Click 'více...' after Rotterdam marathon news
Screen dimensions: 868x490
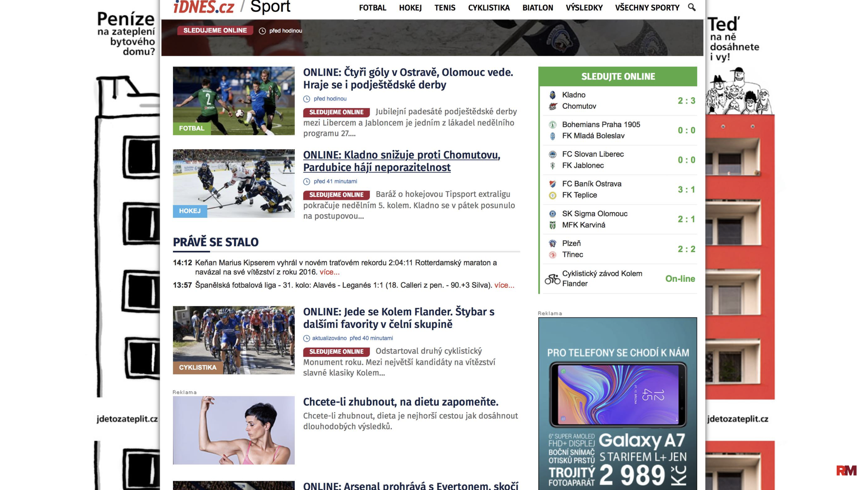tap(329, 272)
